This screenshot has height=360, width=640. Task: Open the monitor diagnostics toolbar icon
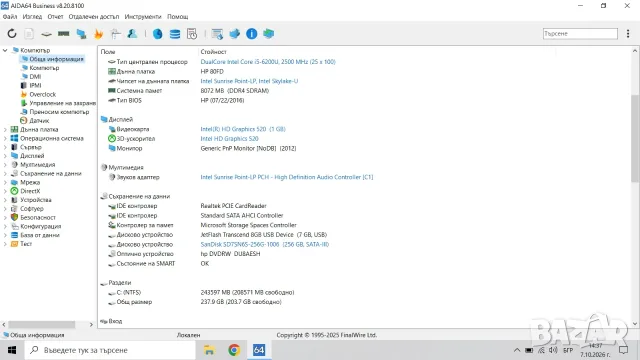click(x=81, y=33)
